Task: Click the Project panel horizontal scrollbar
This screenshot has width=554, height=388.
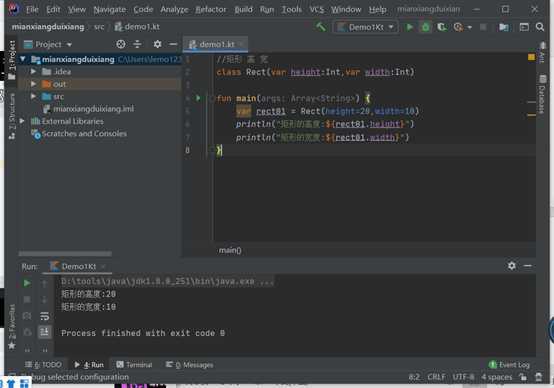Action: tap(65, 254)
